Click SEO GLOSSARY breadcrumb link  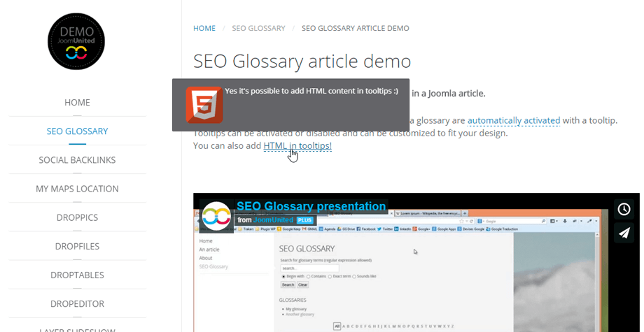(258, 28)
